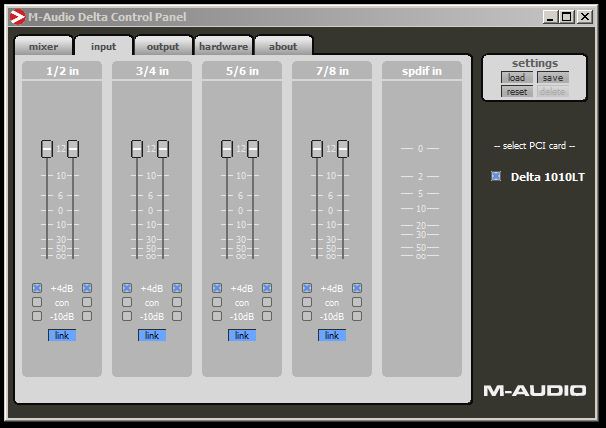This screenshot has height=428, width=606.
Task: Enable right con checkbox in 3/4 in
Action: click(x=177, y=302)
